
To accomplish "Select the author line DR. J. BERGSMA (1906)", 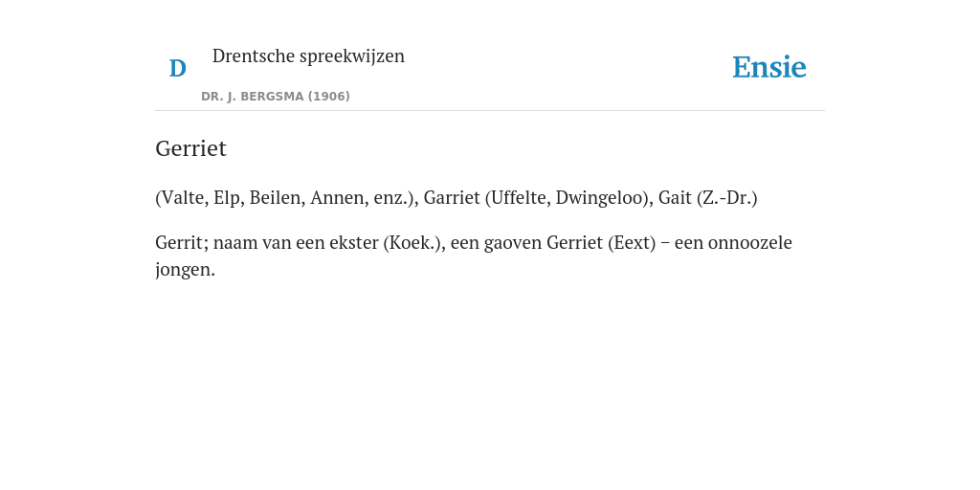I will [x=275, y=97].
